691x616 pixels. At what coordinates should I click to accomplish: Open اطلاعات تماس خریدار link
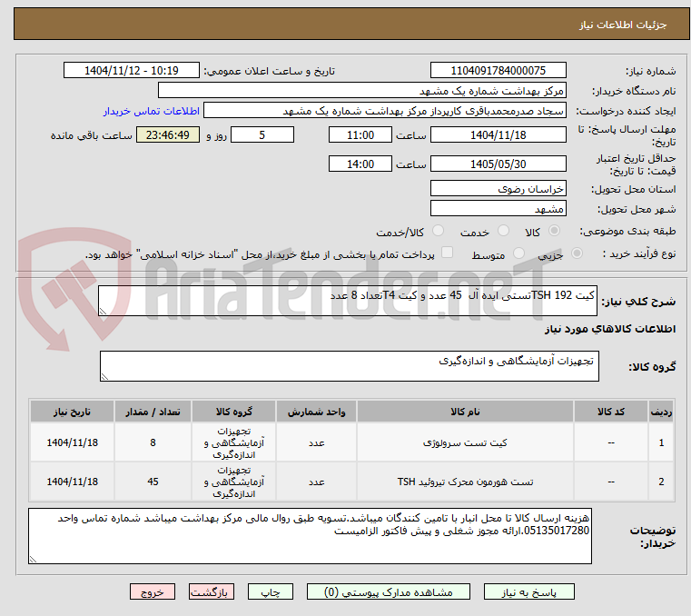click(x=152, y=111)
